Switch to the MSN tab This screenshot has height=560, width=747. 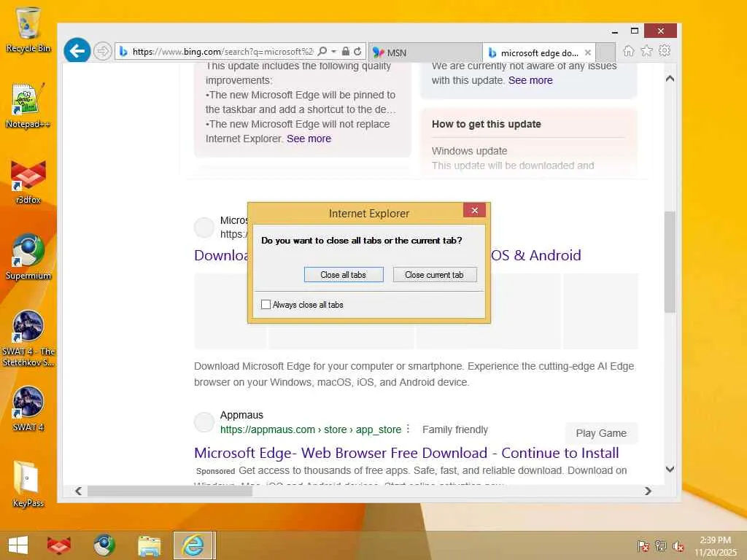click(425, 52)
